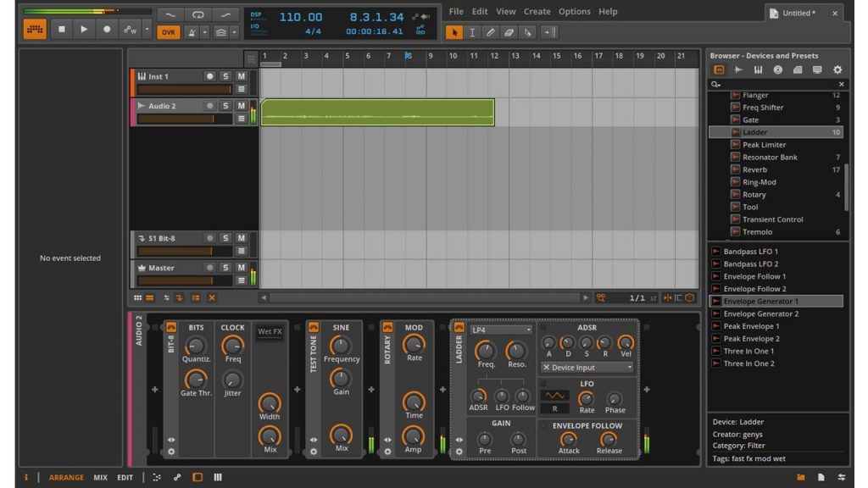Open browser Music (disc) tab icon
Image resolution: width=868 pixels, height=488 pixels.
coord(778,69)
